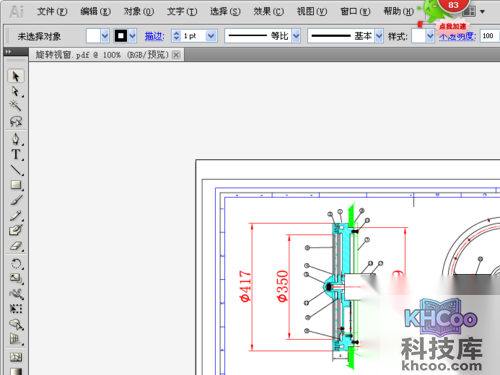Image resolution: width=500 pixels, height=375 pixels.
Task: Click the white fill color swatch
Action: tap(93, 36)
